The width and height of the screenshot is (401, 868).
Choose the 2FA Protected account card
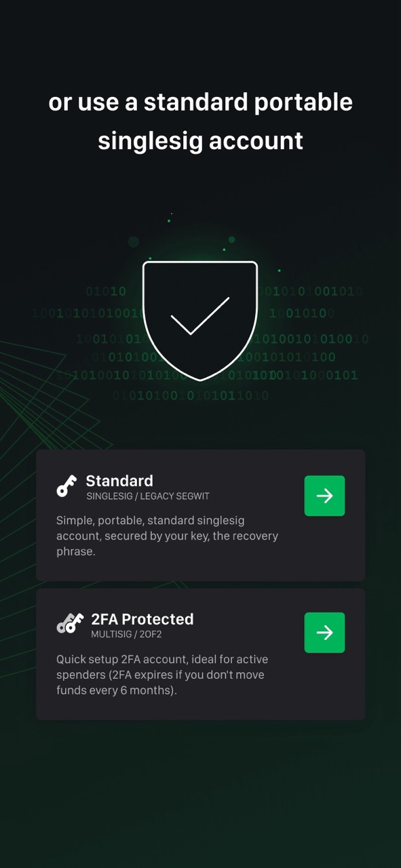click(200, 654)
